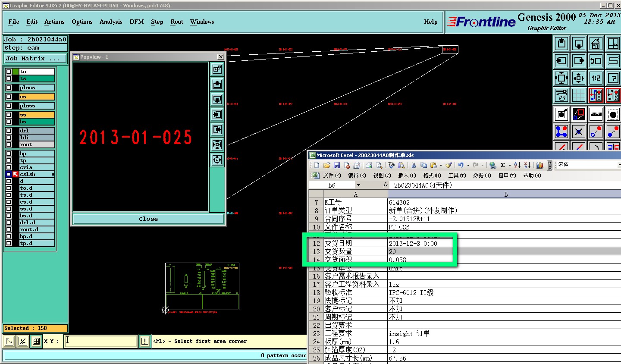Toggle the checkbox for layer cvia

pos(9,167)
